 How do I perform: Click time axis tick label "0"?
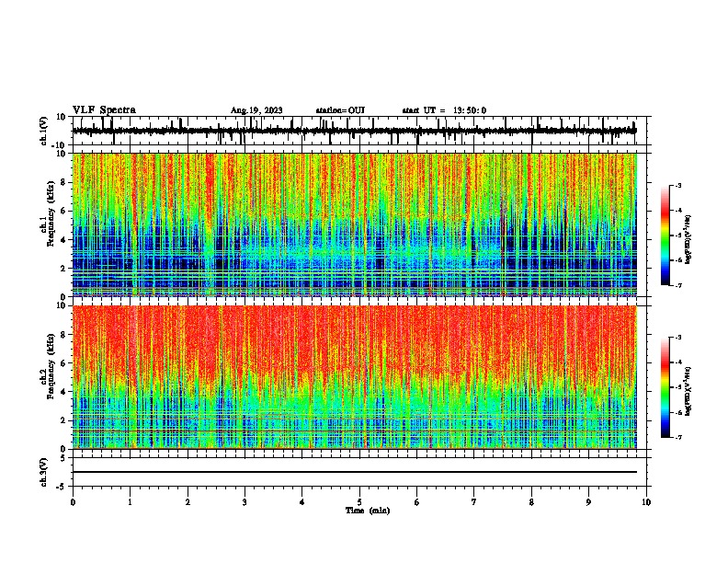73,502
